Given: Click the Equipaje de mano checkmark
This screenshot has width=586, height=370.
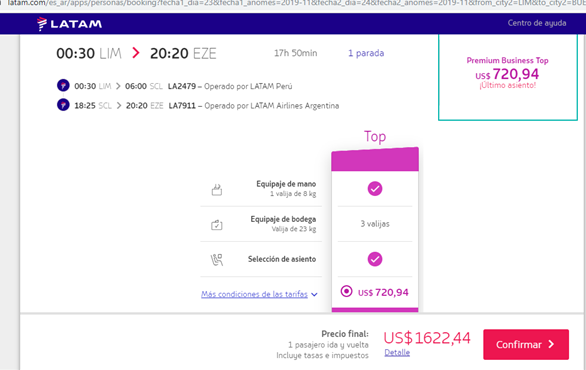Looking at the screenshot, I should [375, 188].
